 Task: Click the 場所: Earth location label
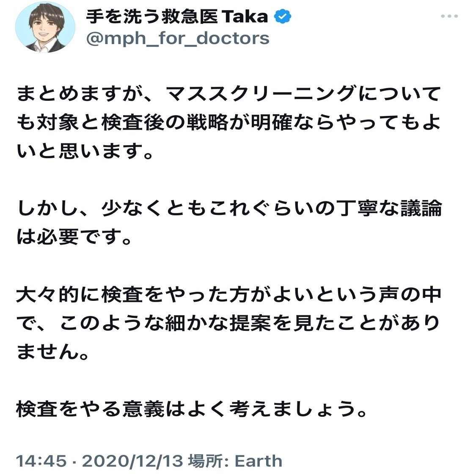[x=235, y=461]
